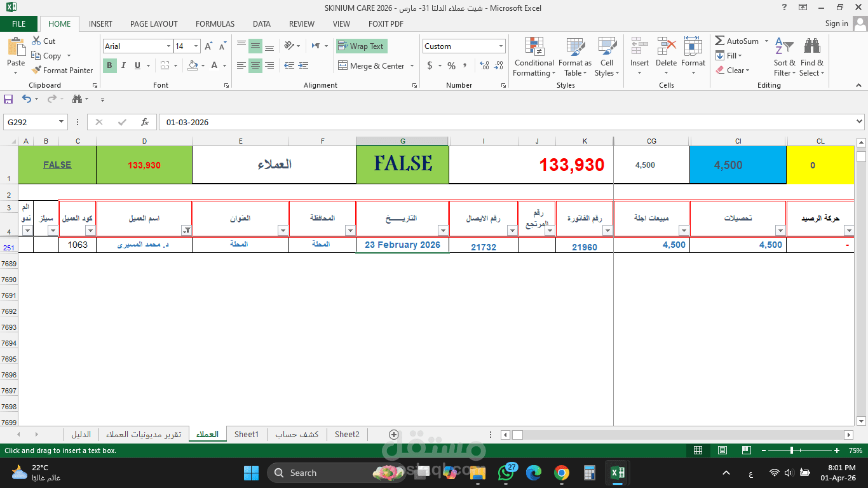Click Conditional Formatting button
Viewport: 868px width, 488px height.
534,57
